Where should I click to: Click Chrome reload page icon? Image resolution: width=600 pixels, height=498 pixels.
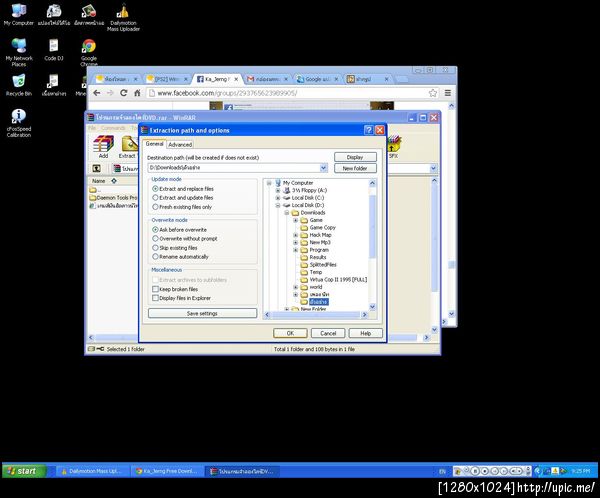coord(123,93)
